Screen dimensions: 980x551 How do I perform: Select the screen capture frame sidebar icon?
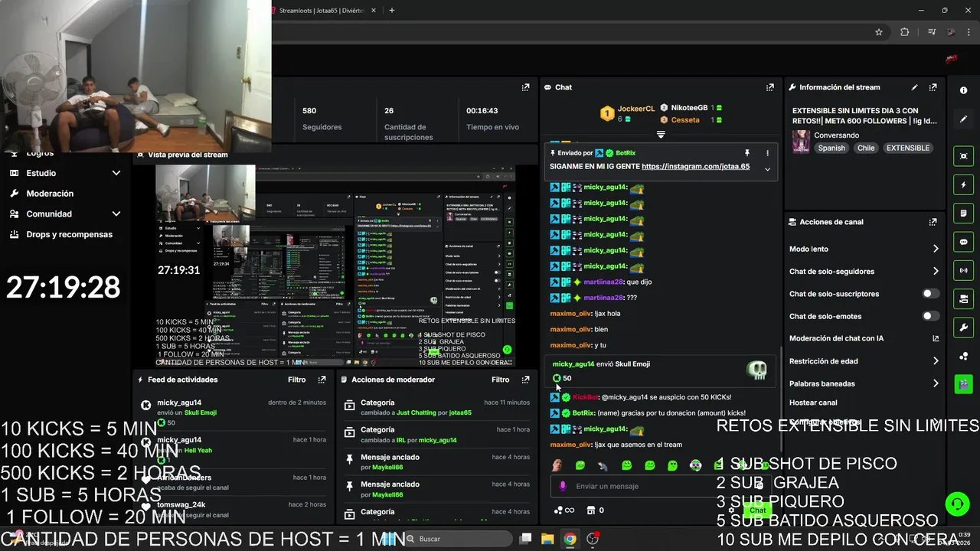963,156
